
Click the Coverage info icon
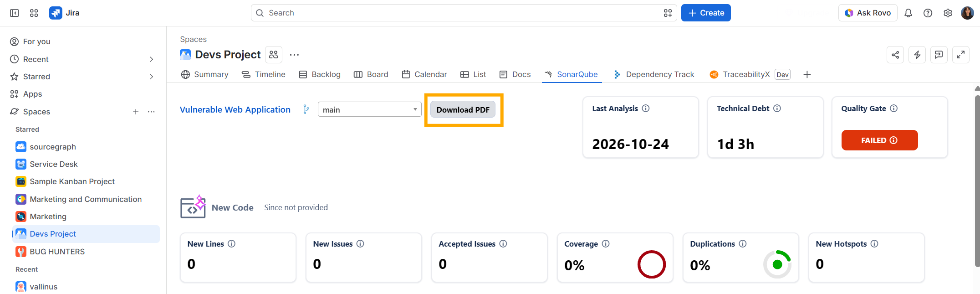pos(606,244)
